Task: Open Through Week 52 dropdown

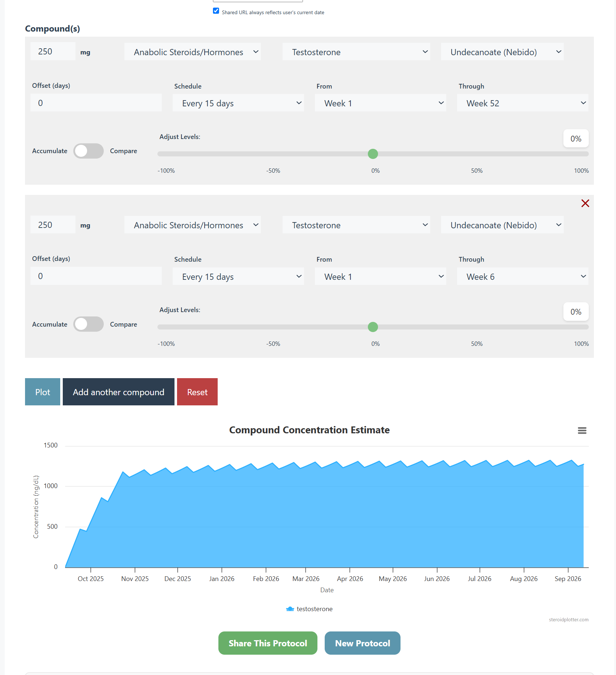Action: [522, 103]
